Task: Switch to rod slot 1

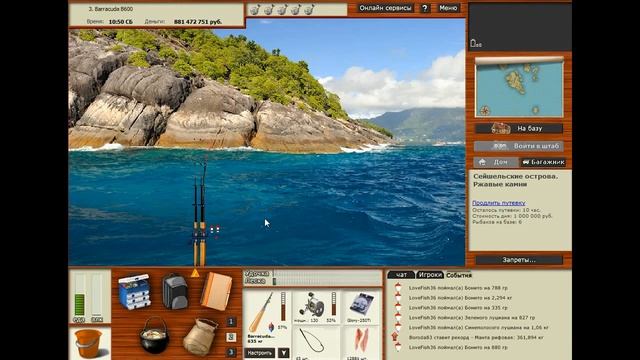Action: [231, 322]
